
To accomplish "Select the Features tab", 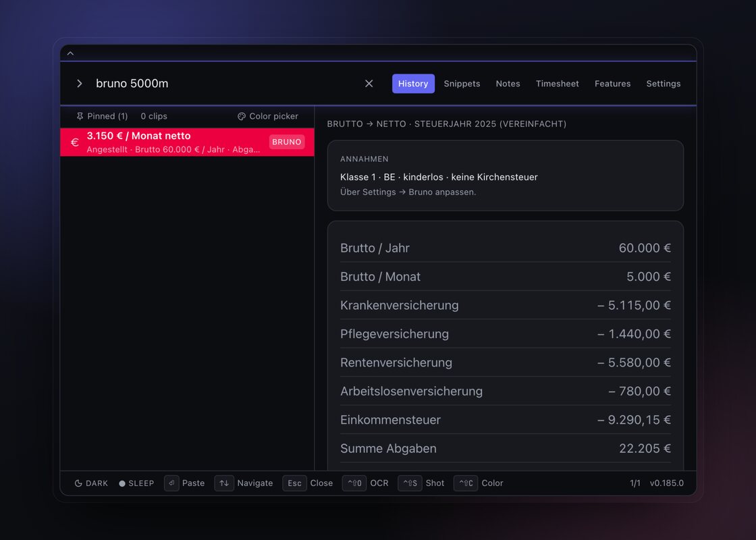I will 612,84.
